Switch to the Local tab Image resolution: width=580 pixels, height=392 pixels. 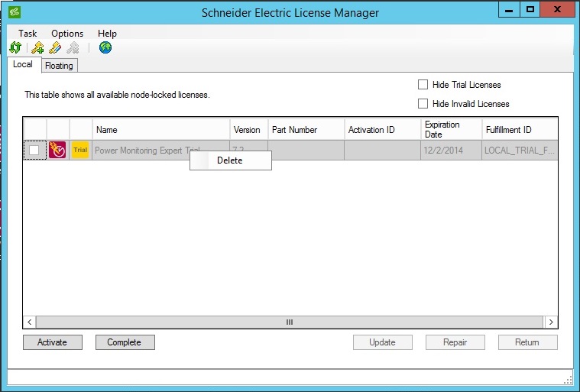tap(23, 64)
